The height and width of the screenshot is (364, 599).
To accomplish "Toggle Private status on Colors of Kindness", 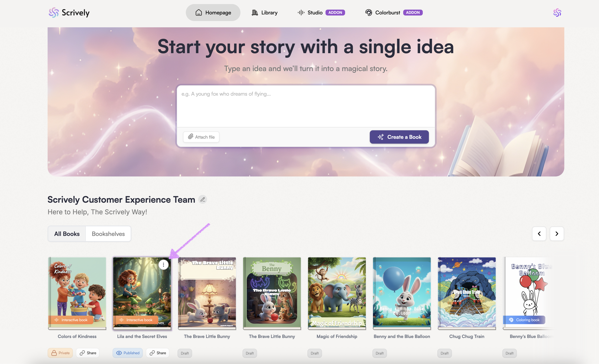I will 60,353.
